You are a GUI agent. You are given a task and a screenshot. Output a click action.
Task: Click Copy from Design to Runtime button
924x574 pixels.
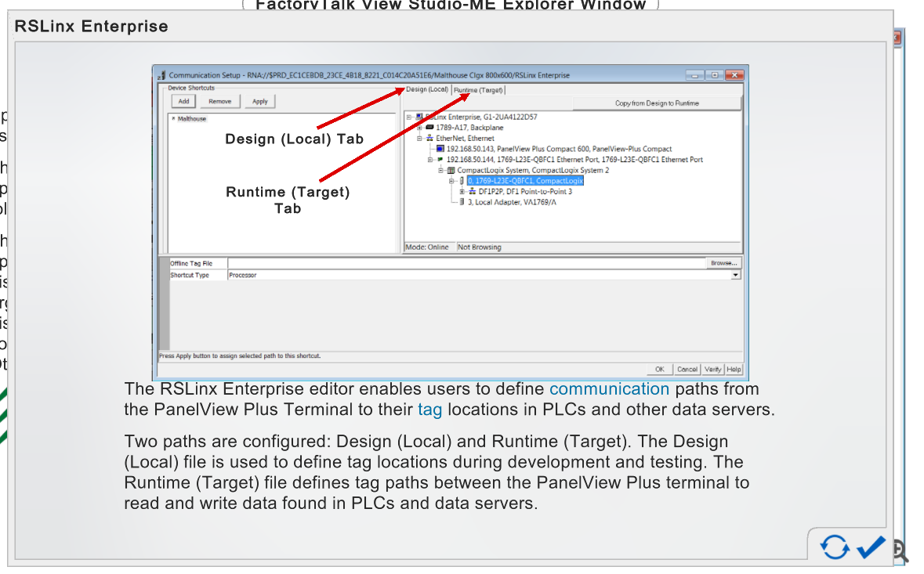coord(657,103)
